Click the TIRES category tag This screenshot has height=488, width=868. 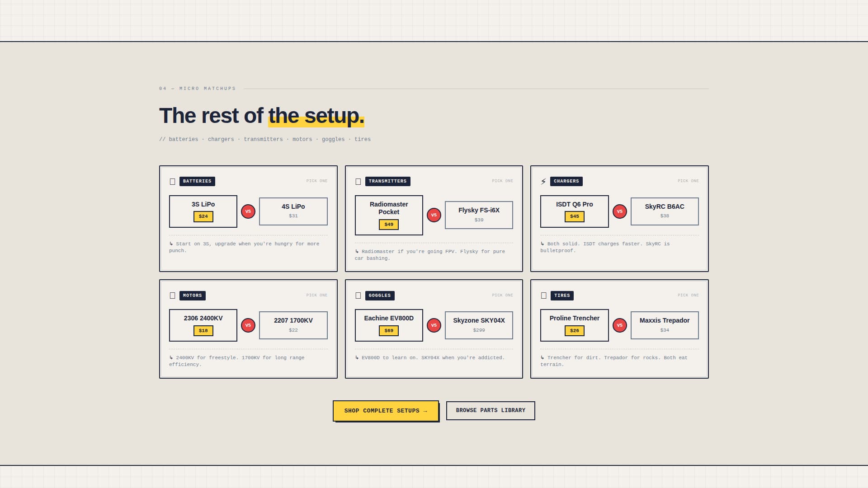(x=562, y=296)
